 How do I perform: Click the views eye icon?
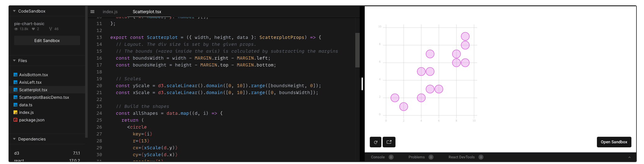pyautogui.click(x=16, y=29)
